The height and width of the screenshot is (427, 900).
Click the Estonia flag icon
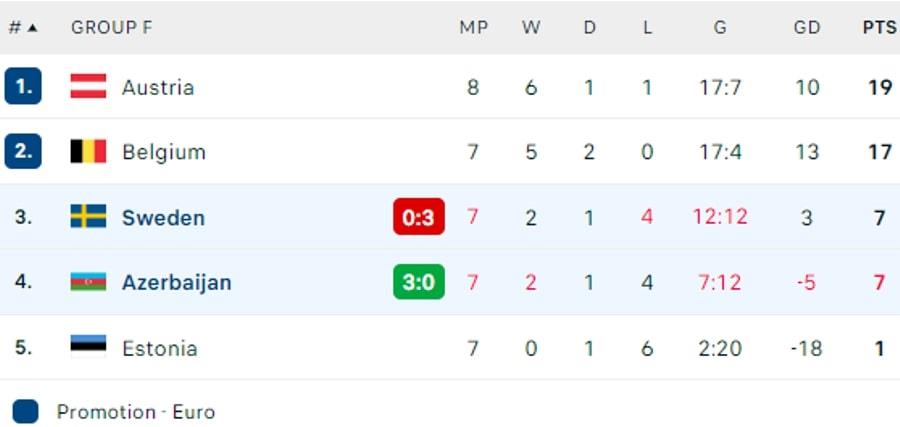(88, 348)
